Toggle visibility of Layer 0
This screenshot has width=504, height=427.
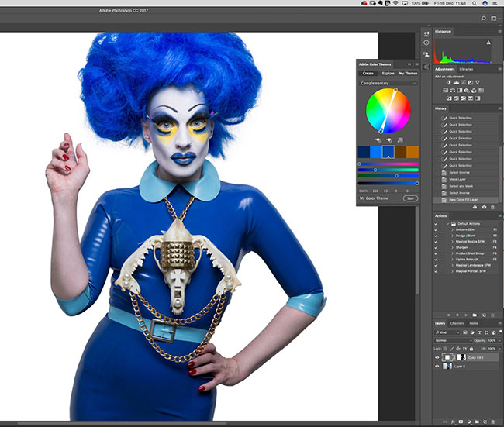pos(437,366)
